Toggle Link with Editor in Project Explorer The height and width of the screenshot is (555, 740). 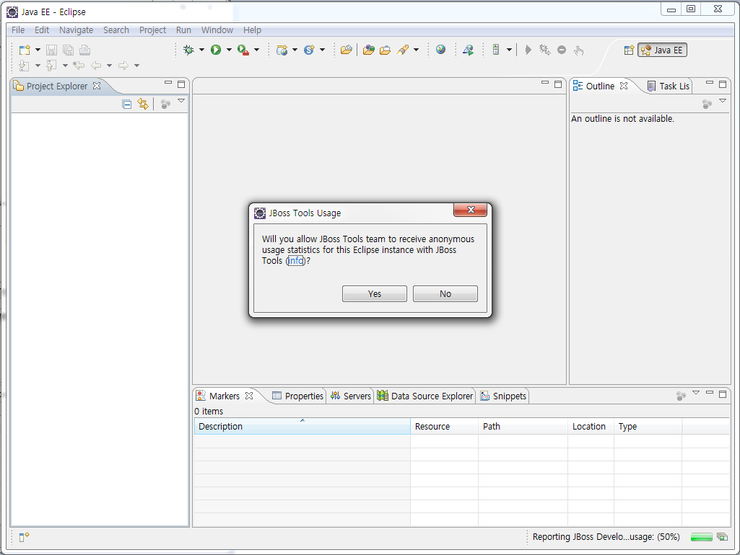click(x=143, y=104)
